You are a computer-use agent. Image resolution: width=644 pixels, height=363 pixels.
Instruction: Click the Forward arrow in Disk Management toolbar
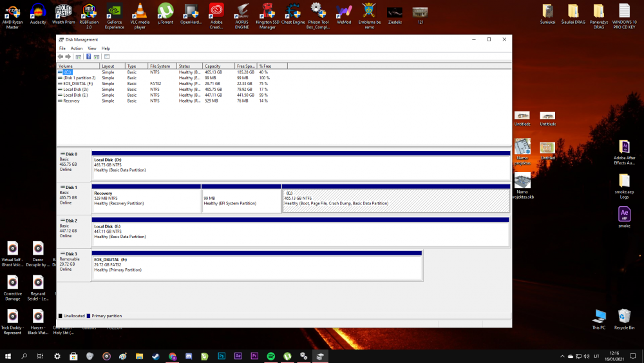pos(68,57)
